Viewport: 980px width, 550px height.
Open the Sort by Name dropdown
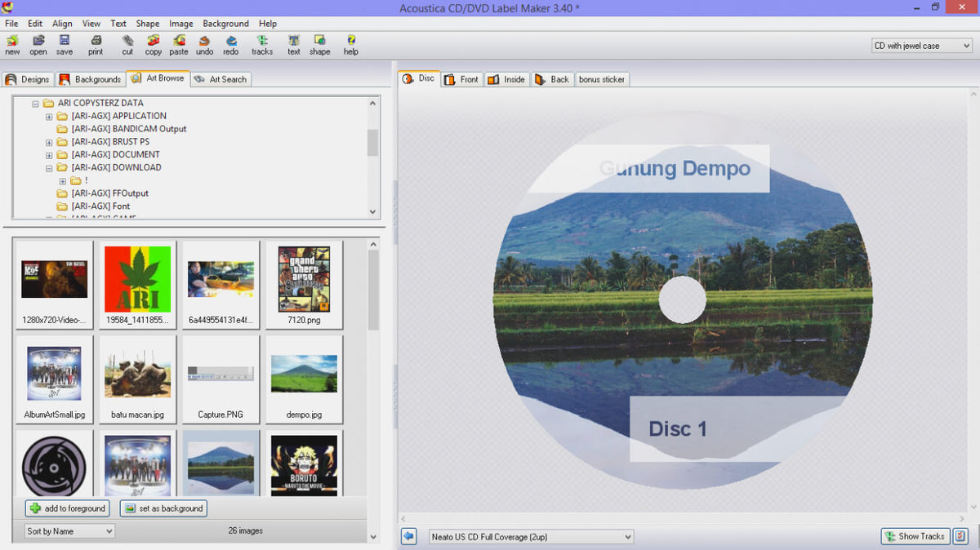(x=69, y=531)
